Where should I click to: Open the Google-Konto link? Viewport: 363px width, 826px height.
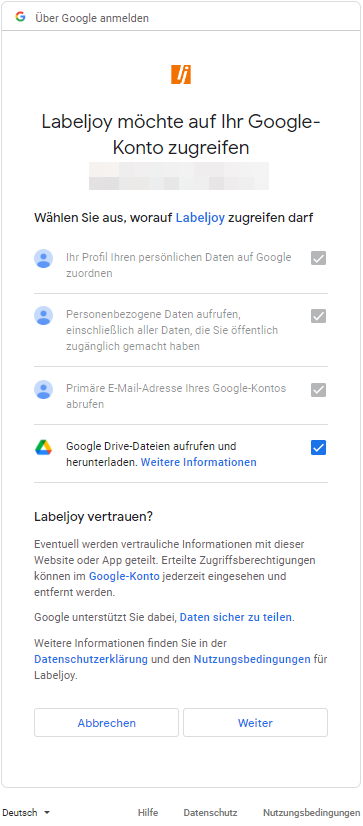(124, 576)
